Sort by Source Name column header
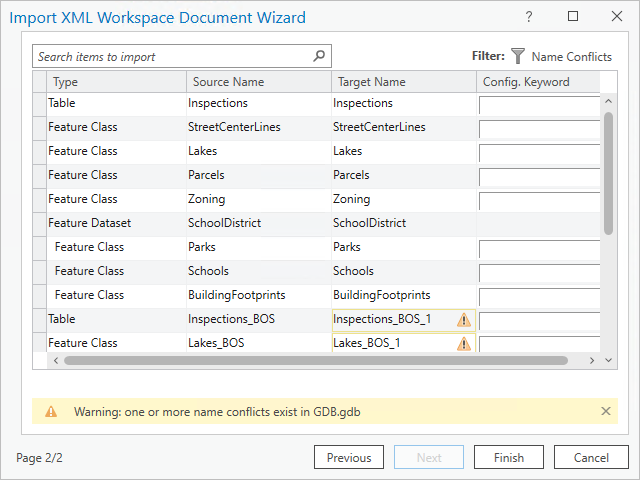Image resolution: width=640 pixels, height=480 pixels. 258,82
